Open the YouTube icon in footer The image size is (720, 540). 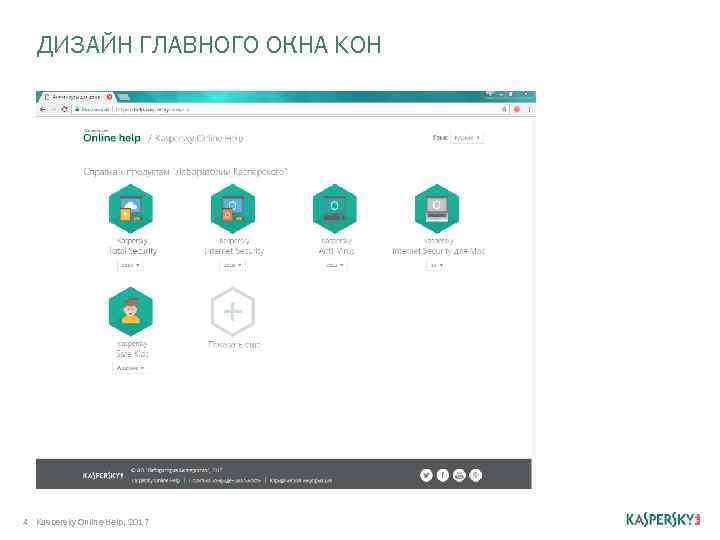coord(459,475)
